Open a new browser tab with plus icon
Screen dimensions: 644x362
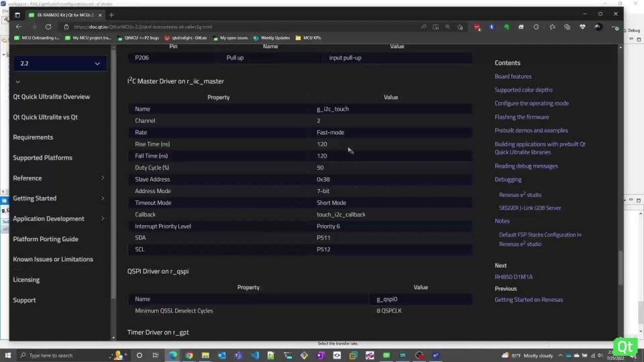tap(111, 15)
